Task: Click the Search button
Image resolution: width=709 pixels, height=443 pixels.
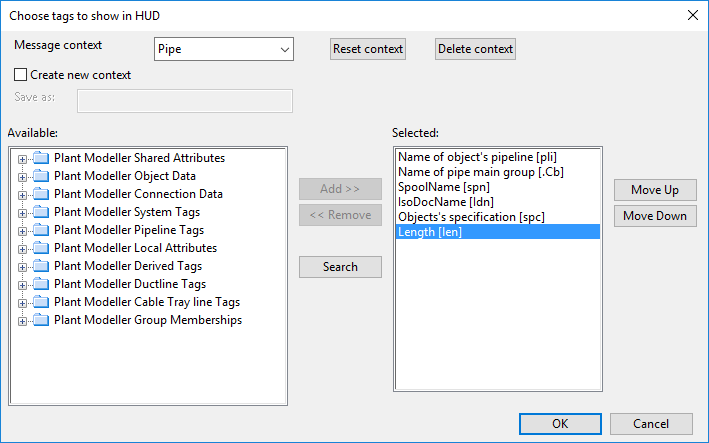Action: pos(340,267)
